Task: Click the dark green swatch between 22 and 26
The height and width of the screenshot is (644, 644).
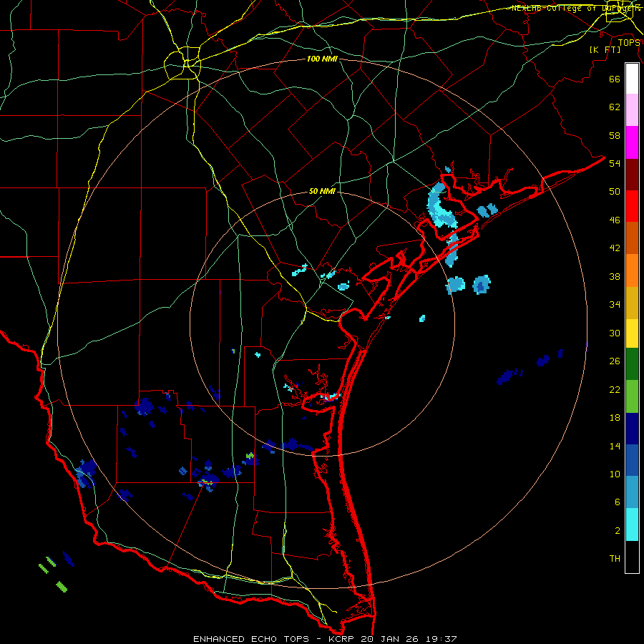Action: (632, 364)
